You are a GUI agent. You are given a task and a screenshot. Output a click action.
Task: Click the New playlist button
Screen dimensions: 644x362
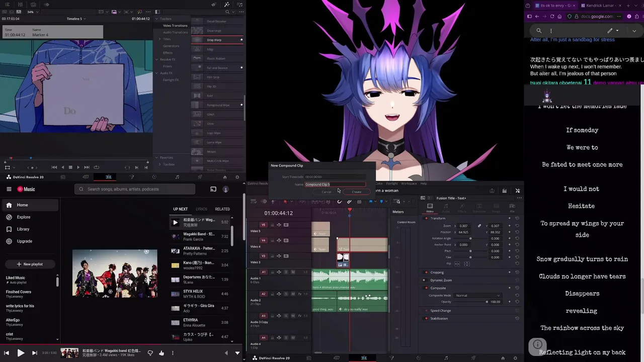click(x=29, y=264)
